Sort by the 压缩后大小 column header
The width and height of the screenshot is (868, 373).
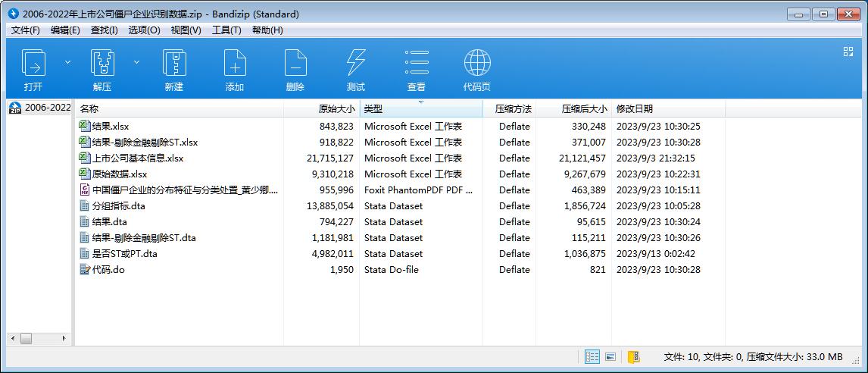click(x=573, y=109)
